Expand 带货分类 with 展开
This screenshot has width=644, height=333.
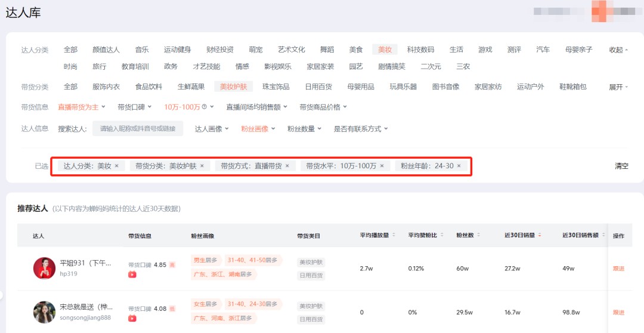pos(618,87)
